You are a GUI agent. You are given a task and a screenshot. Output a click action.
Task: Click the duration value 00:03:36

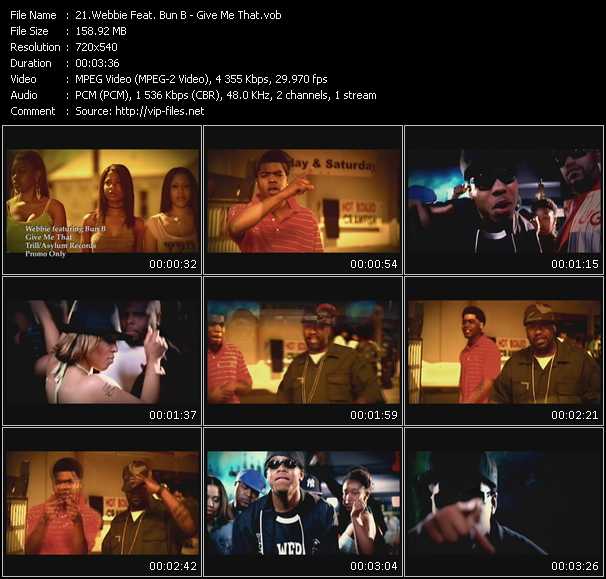[x=97, y=63]
